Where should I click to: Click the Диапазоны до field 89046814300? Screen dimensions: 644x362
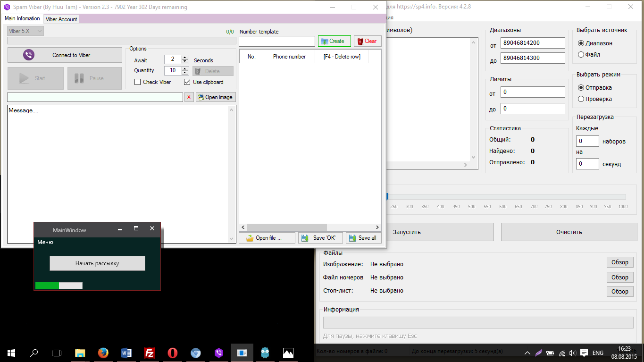[x=533, y=58]
